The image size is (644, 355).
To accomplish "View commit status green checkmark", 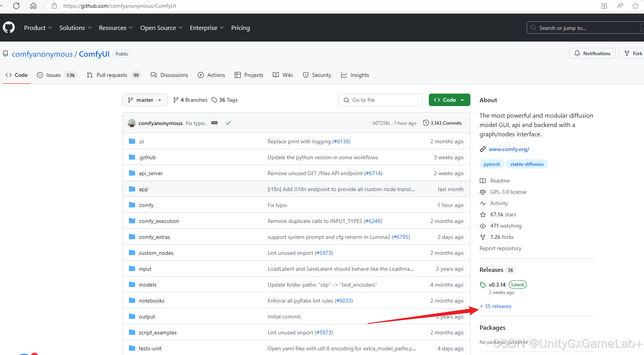I will point(228,123).
